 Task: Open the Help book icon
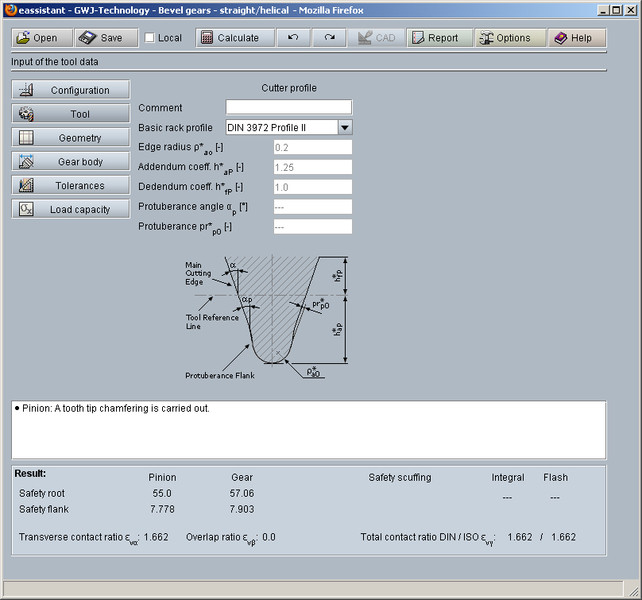560,38
